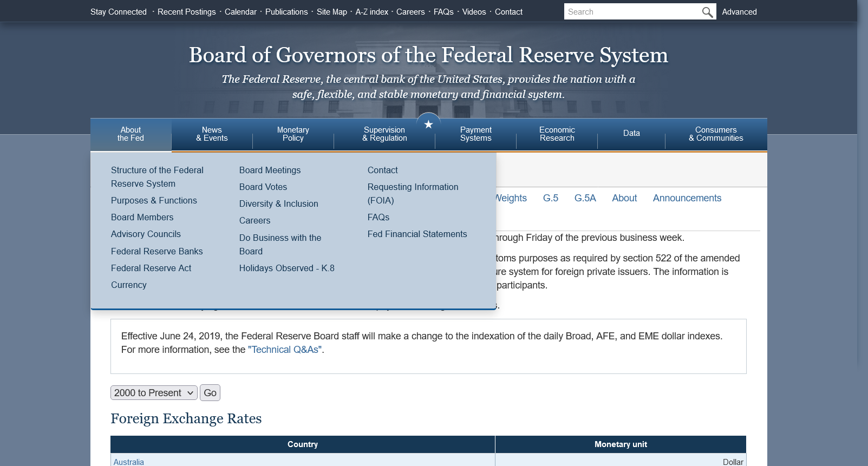Click the star emblem in navigation bar
Screen dimensions: 868x466
[428, 125]
